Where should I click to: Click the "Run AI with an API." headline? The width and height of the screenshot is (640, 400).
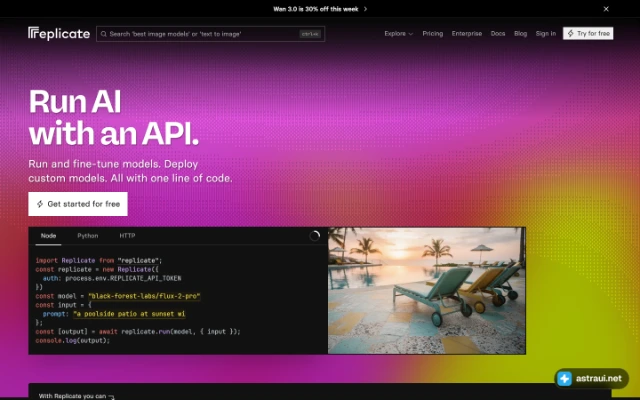pyautogui.click(x=113, y=118)
